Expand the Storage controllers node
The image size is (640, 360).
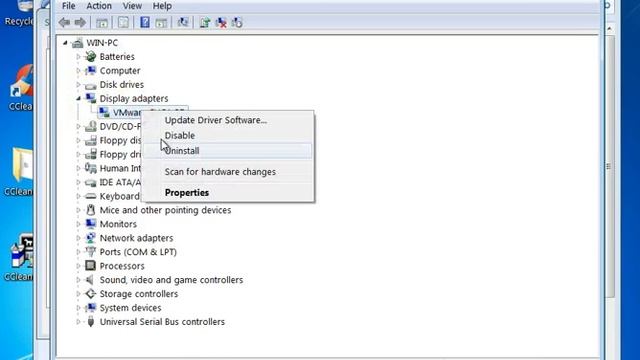click(78, 293)
